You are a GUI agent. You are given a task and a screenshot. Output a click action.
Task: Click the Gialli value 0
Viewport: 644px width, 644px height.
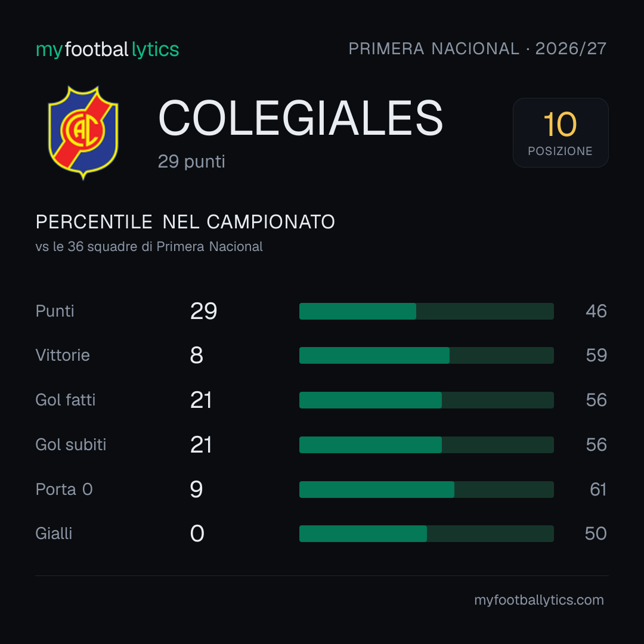point(197,534)
